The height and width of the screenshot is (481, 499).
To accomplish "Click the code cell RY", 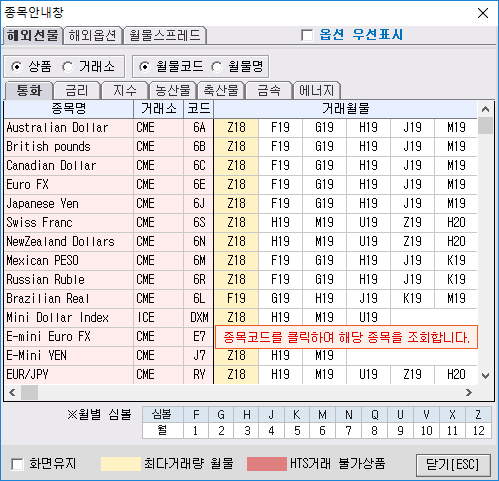I will point(199,375).
